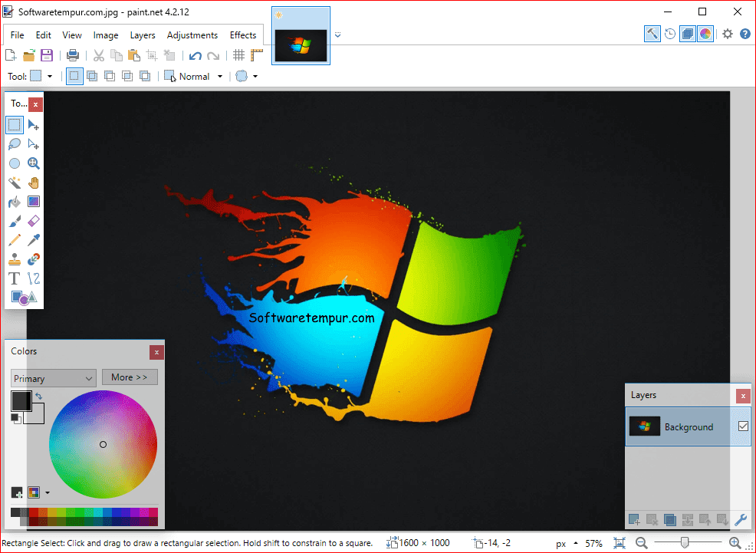Screen dimensions: 756x553
Task: Toggle the Colors window button
Action: coord(705,34)
